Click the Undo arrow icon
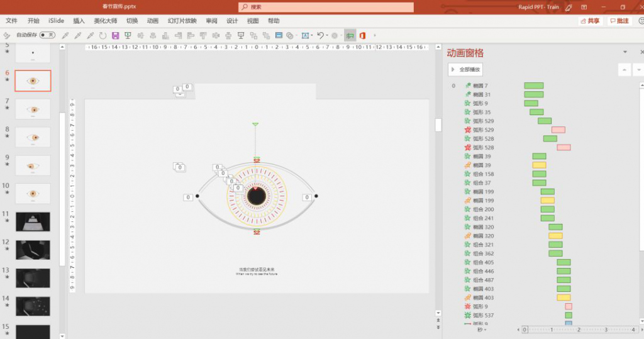The image size is (644, 339). coord(320,35)
